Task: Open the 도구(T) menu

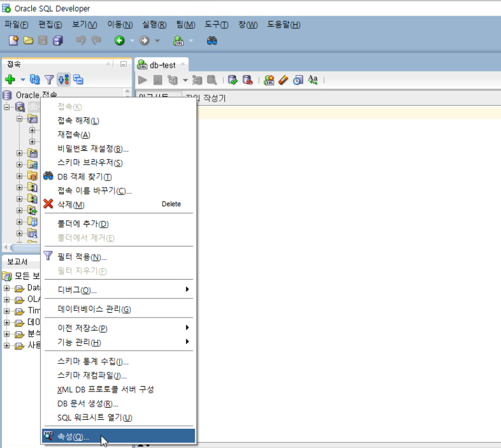Action: click(217, 25)
